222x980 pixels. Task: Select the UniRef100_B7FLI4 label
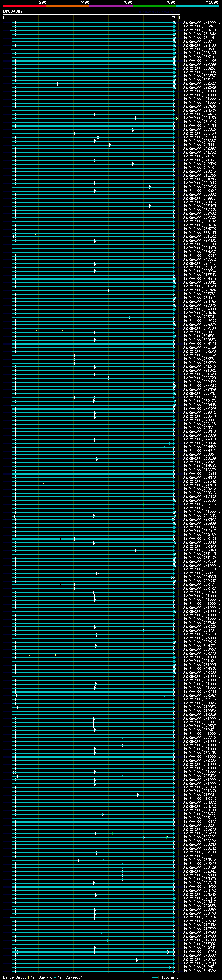[x=199, y=80]
